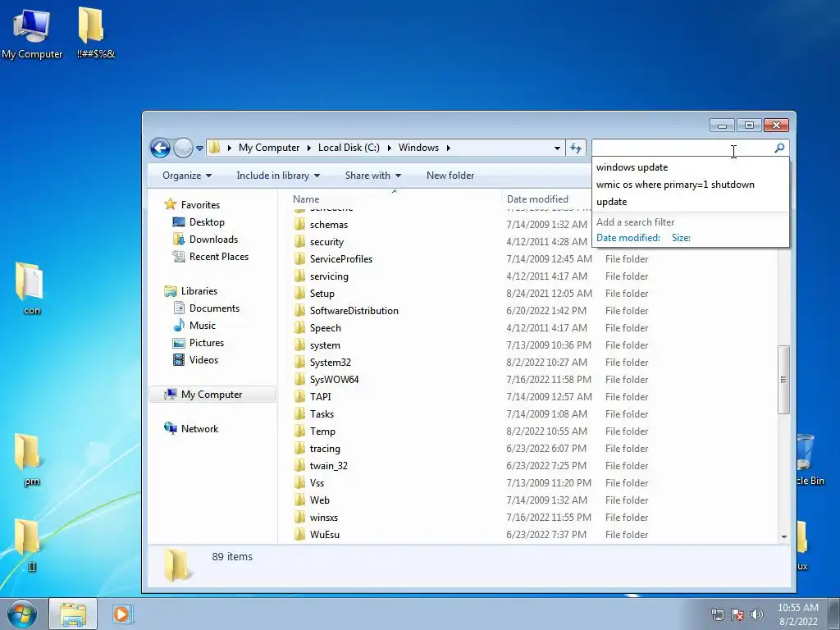Click the vertical scrollbar thumb in file list

point(783,379)
